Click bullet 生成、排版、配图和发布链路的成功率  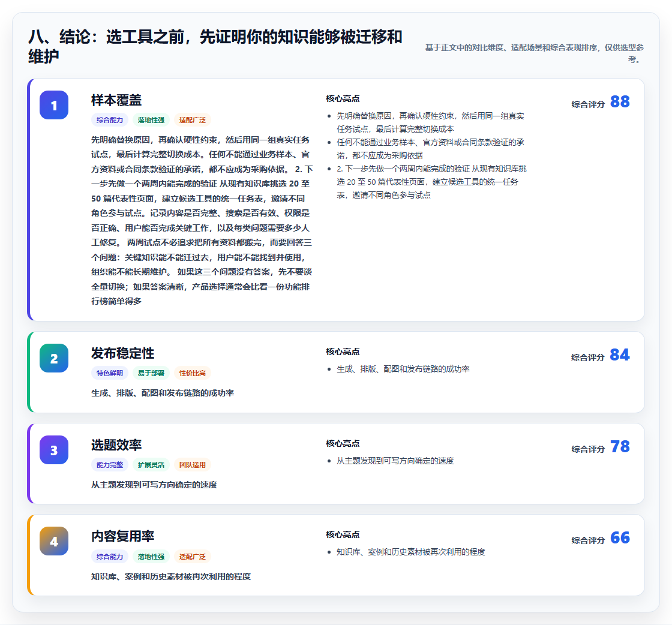(x=403, y=369)
